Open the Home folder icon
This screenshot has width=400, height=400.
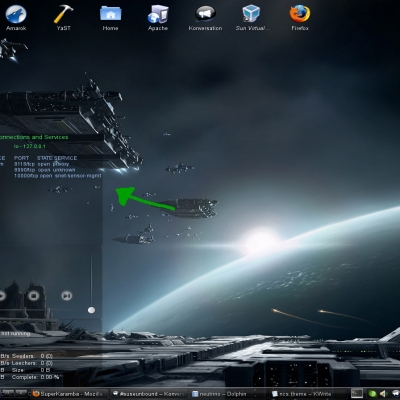110,17
